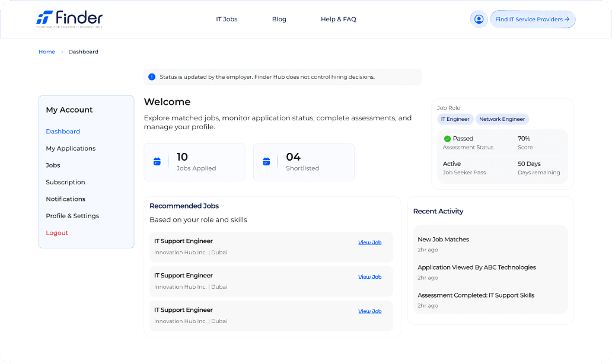Open My Applications in the sidebar

[x=71, y=148]
